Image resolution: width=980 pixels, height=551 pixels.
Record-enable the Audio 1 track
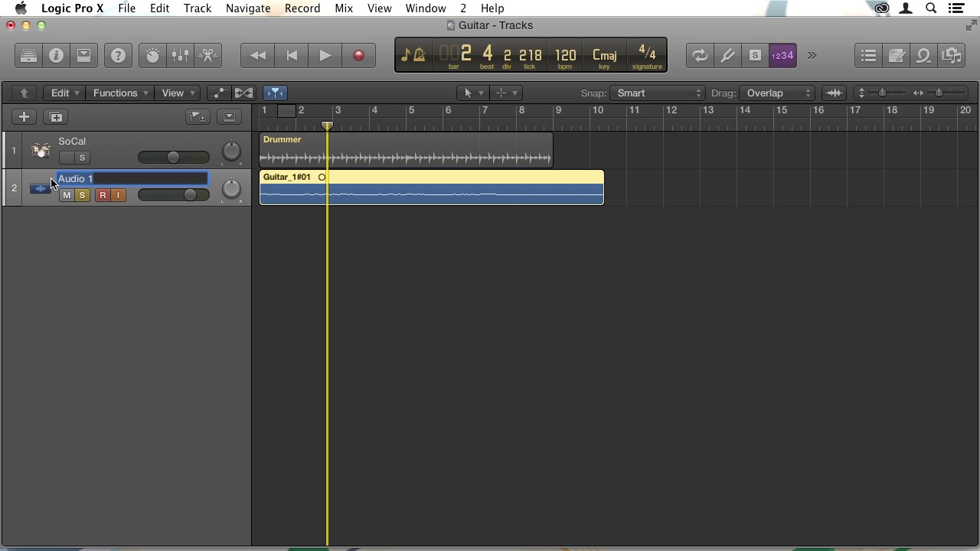click(103, 196)
